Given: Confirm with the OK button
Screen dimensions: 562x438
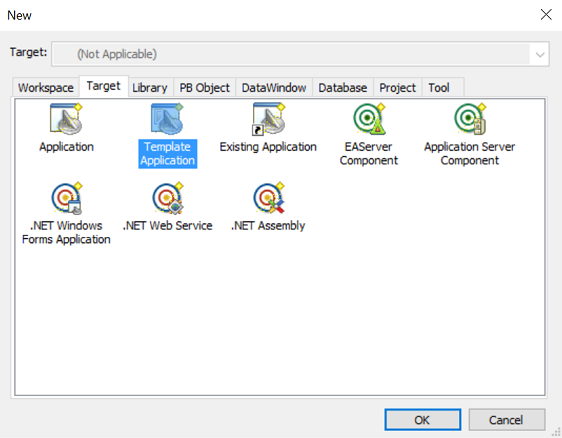Looking at the screenshot, I should (423, 420).
